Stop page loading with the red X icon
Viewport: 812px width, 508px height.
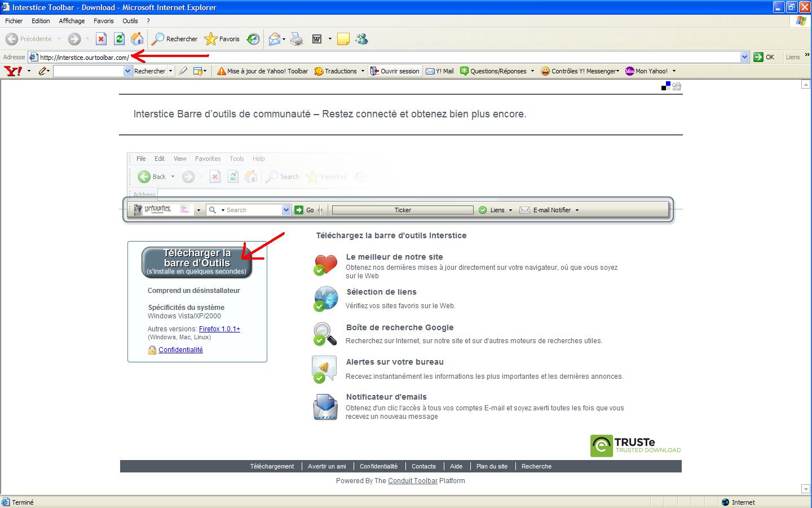pos(101,39)
